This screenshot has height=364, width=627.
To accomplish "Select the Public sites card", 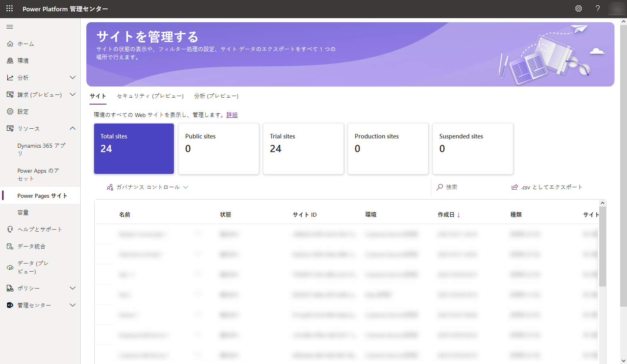I will (x=219, y=149).
